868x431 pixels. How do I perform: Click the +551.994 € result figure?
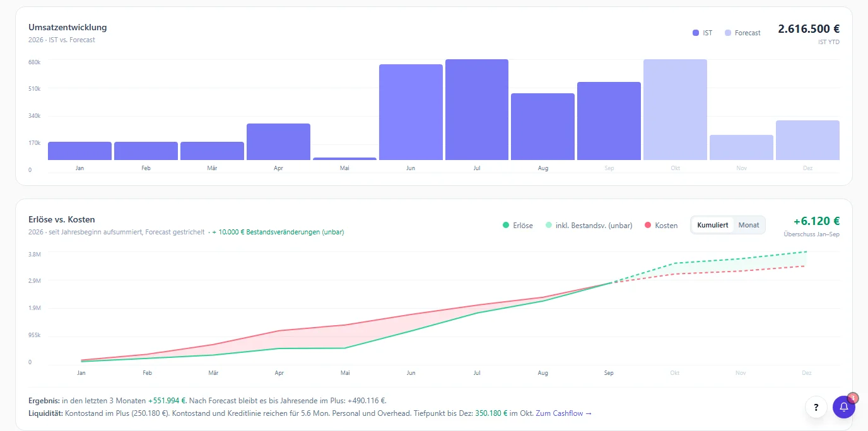point(167,401)
